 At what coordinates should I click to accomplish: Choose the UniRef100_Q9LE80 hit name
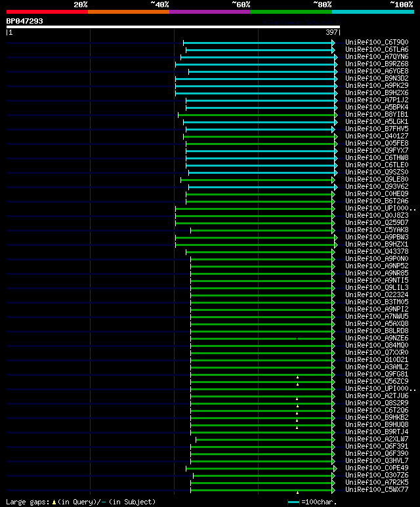pos(377,180)
